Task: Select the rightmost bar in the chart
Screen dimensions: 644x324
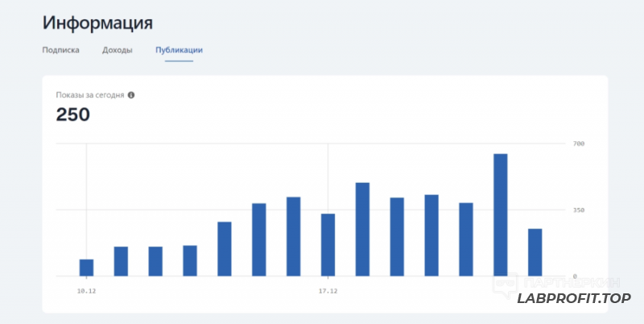Action: (535, 252)
